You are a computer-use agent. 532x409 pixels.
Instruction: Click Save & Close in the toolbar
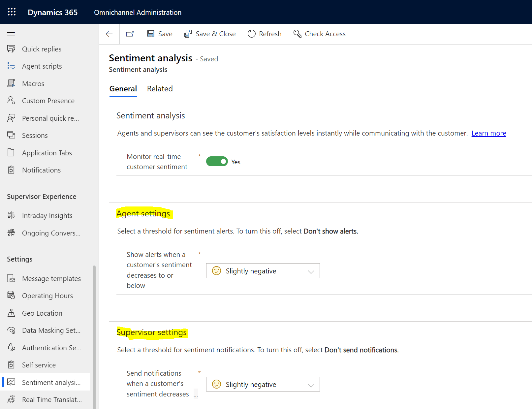coord(210,34)
